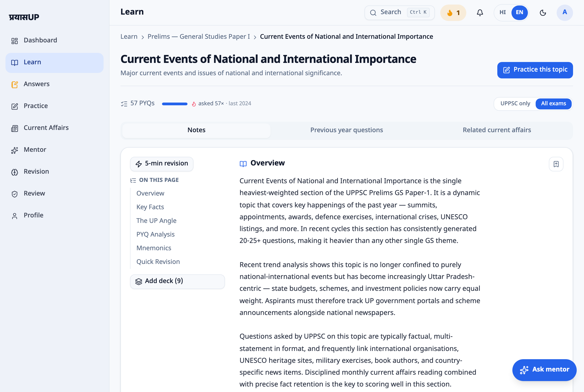Start the 5-min revision
This screenshot has height=392, width=584.
coord(162,164)
